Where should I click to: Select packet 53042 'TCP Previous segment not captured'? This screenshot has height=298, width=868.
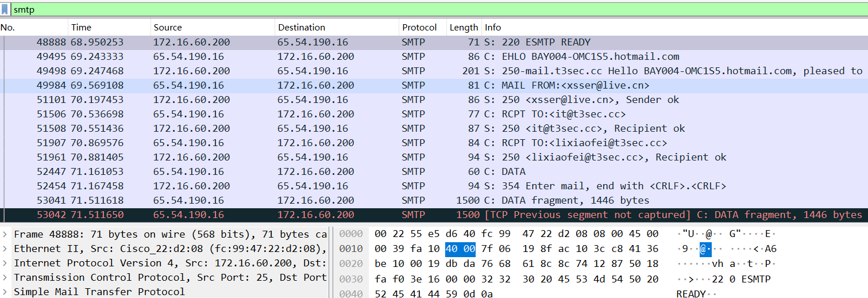[x=434, y=215]
